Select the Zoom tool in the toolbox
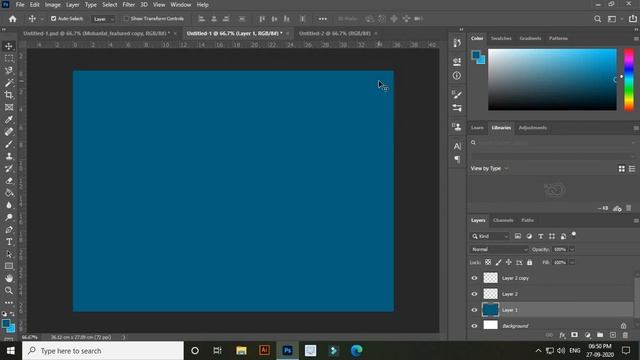 9,291
